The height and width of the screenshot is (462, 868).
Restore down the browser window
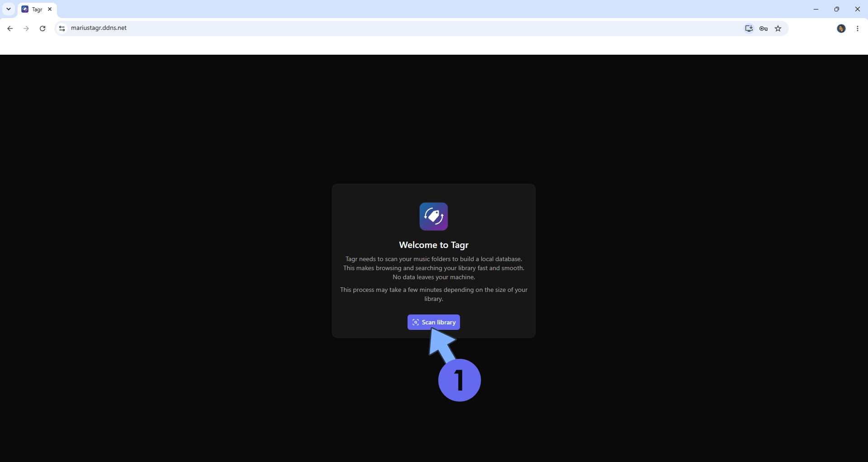pyautogui.click(x=837, y=9)
